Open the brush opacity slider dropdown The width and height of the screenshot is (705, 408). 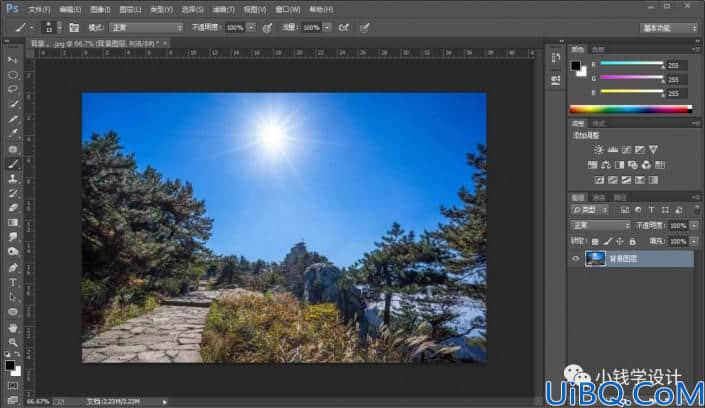251,28
